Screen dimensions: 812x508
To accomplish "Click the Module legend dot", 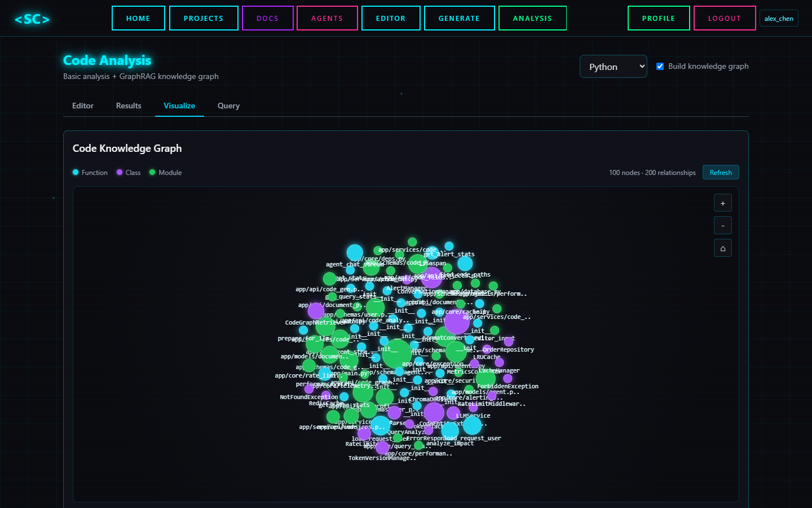I will point(152,172).
